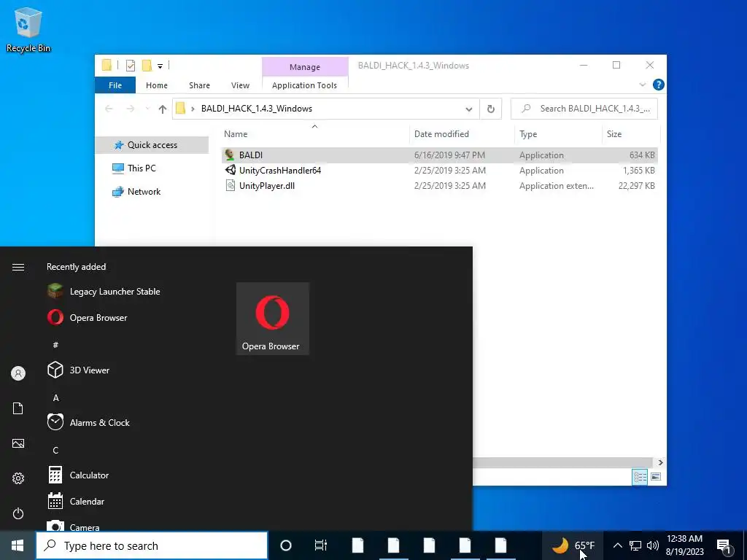
Task: Click the taskbar Type here to search box
Action: point(152,545)
